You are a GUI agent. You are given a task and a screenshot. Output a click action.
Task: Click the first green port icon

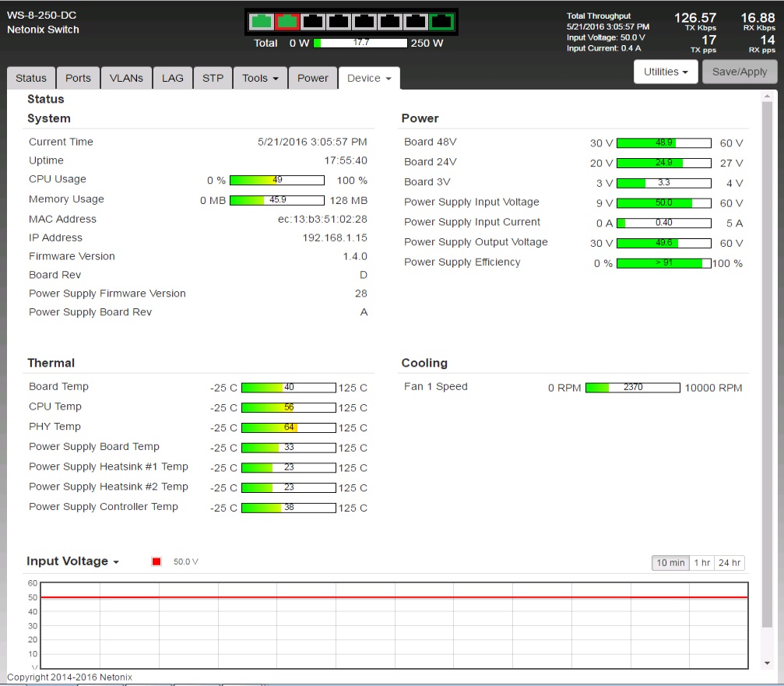point(262,22)
